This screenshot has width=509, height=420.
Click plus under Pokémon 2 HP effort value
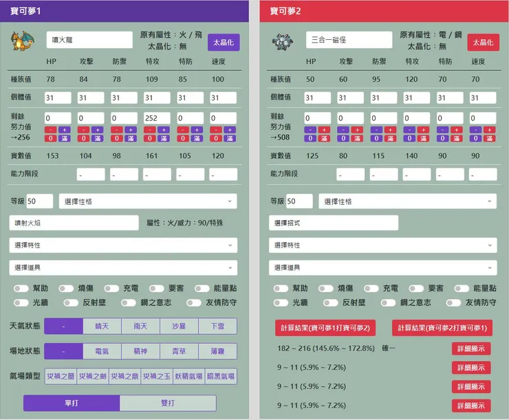point(324,130)
